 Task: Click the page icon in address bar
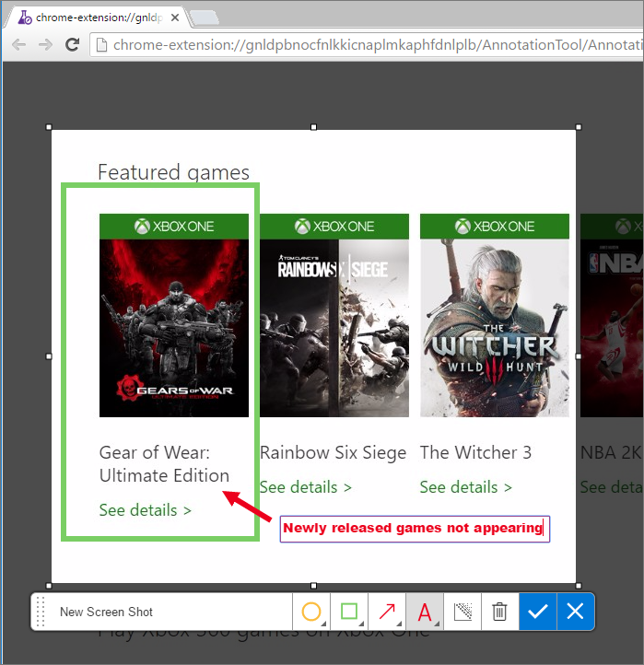click(x=101, y=44)
